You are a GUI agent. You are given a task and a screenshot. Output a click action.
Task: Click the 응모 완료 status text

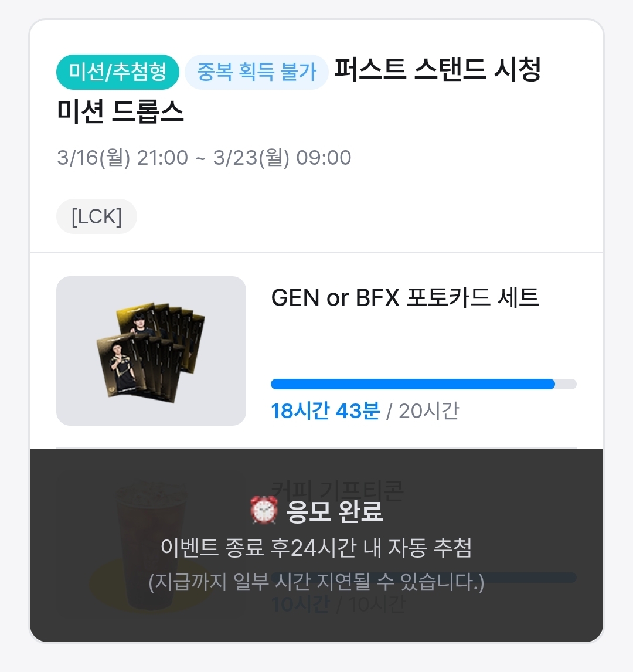click(334, 511)
